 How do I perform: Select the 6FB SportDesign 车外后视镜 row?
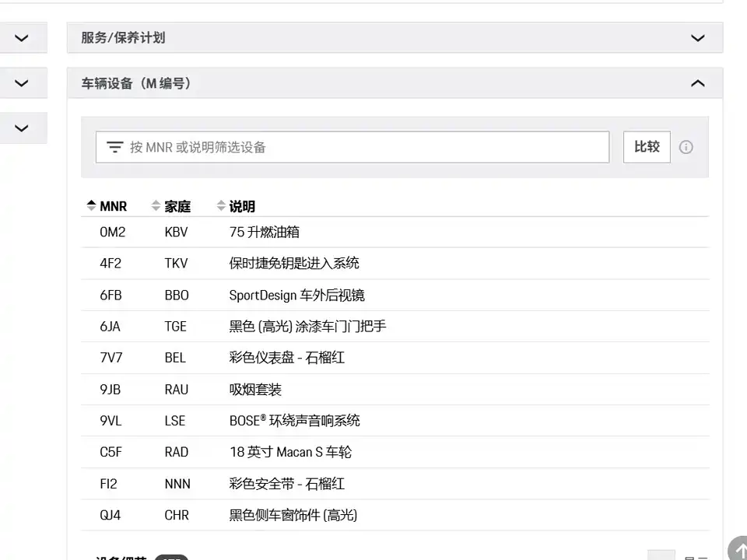(395, 296)
